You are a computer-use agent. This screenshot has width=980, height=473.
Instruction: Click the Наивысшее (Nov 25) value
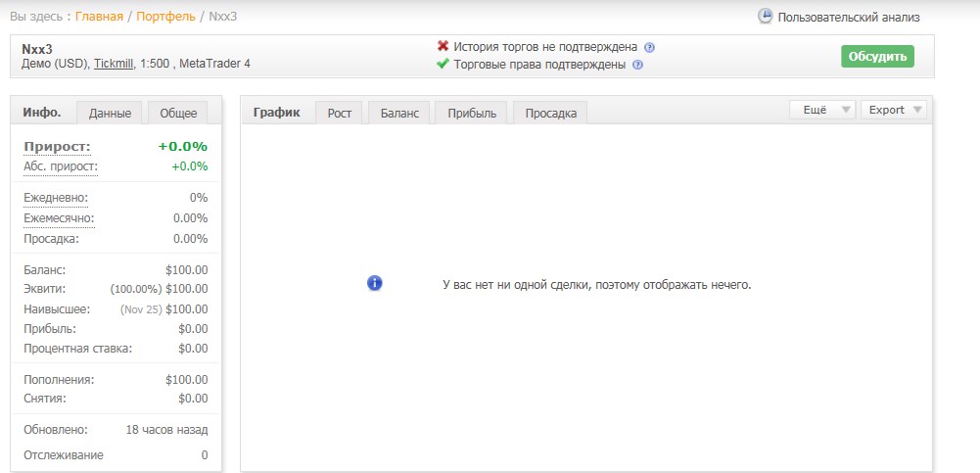pos(163,308)
